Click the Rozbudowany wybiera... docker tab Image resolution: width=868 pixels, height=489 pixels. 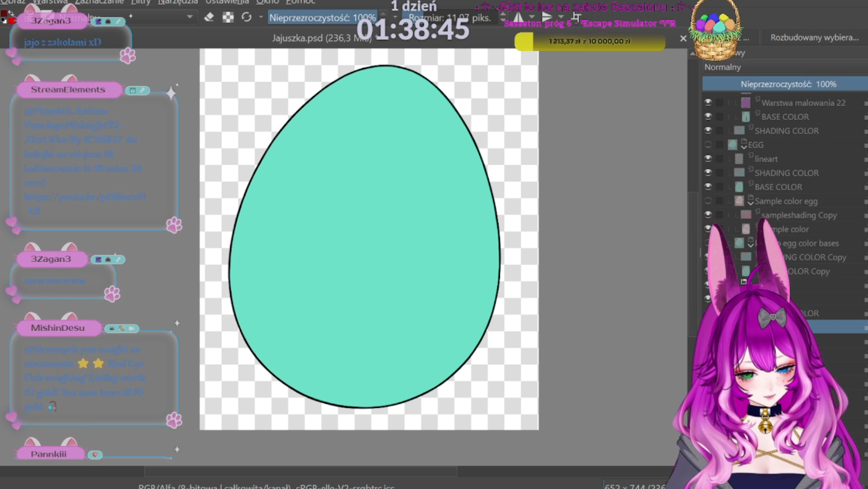tap(814, 38)
